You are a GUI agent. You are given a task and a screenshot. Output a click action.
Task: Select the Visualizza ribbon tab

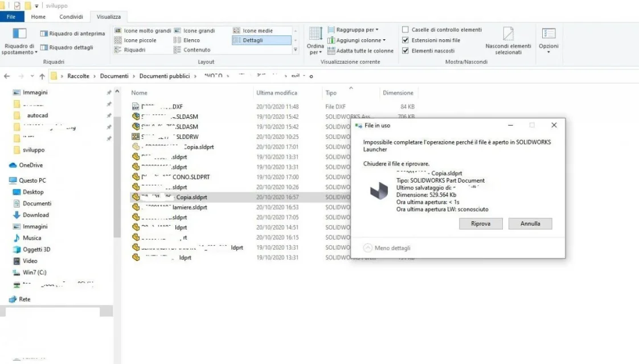tap(108, 16)
